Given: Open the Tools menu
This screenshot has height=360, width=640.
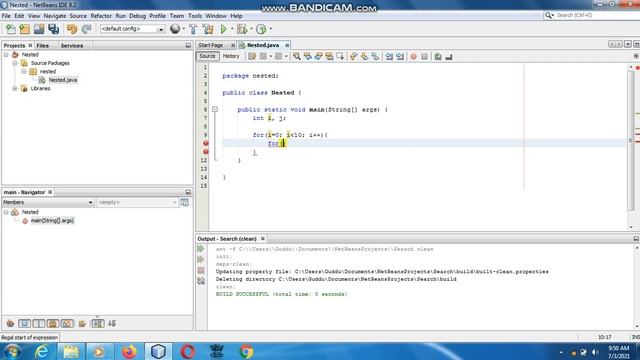Looking at the screenshot, I should (195, 16).
